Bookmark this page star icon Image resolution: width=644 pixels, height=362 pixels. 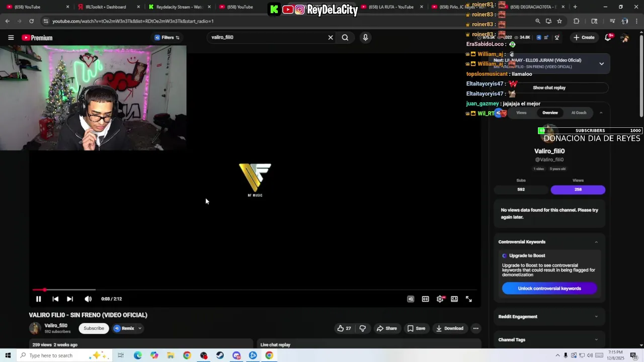click(x=559, y=21)
